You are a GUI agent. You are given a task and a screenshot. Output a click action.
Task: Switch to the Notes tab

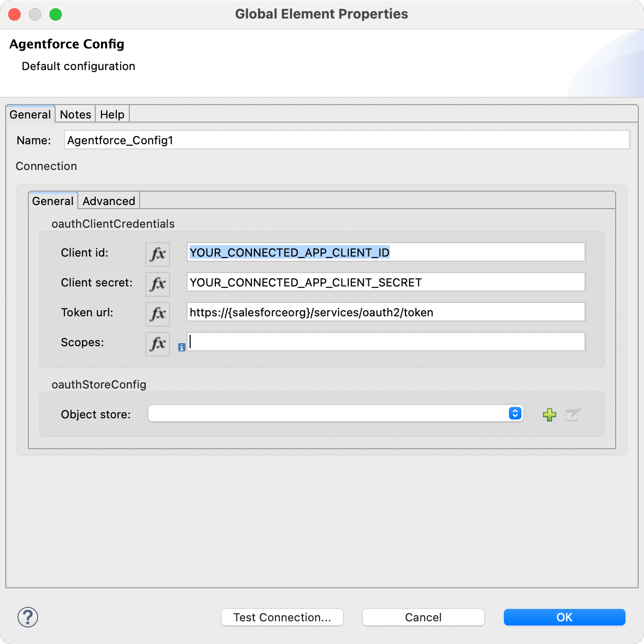pyautogui.click(x=76, y=114)
